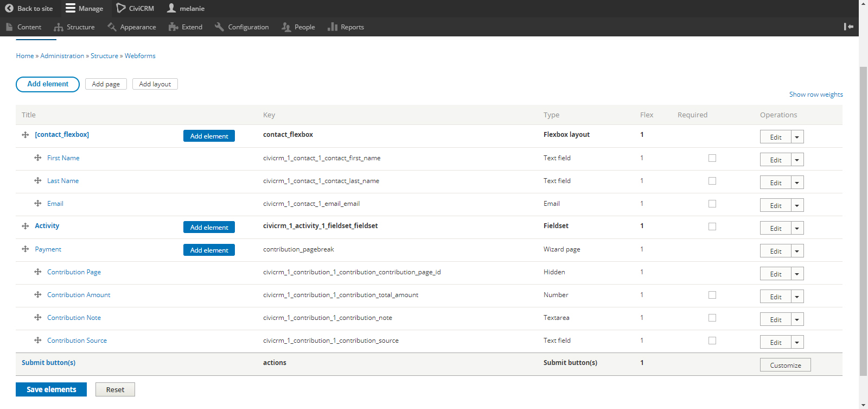The width and height of the screenshot is (868, 409).
Task: Click the Reset button
Action: (x=115, y=389)
